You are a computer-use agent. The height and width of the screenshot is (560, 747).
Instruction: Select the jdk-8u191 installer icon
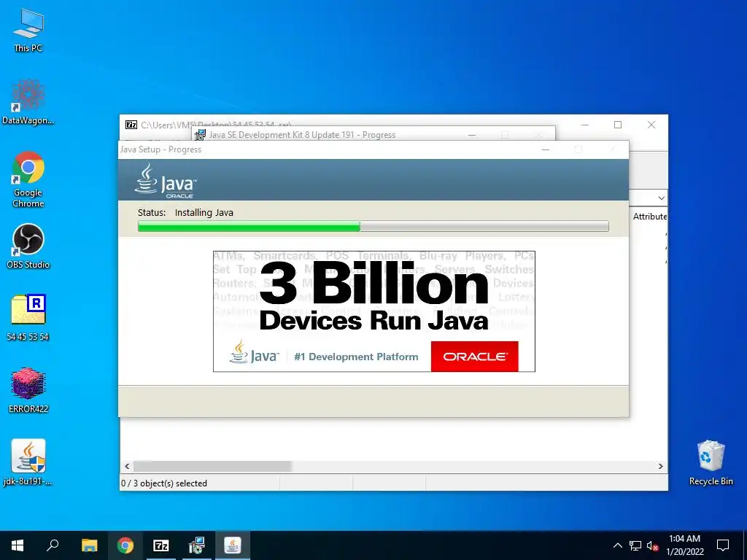[28, 462]
